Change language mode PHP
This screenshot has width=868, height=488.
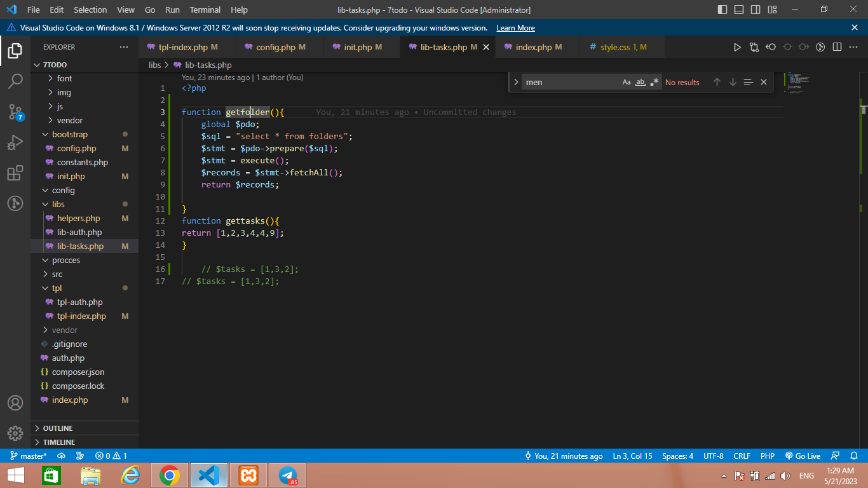(767, 456)
